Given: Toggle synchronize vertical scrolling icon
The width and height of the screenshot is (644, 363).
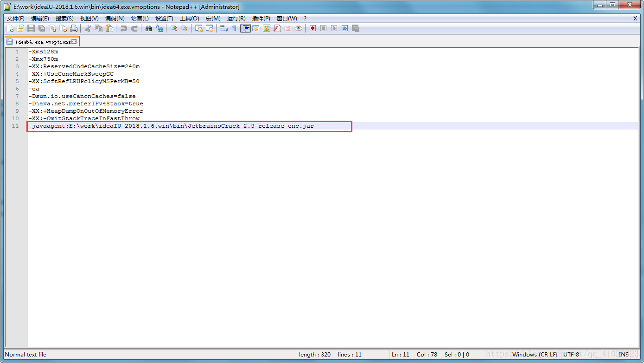Looking at the screenshot, I should tap(199, 28).
